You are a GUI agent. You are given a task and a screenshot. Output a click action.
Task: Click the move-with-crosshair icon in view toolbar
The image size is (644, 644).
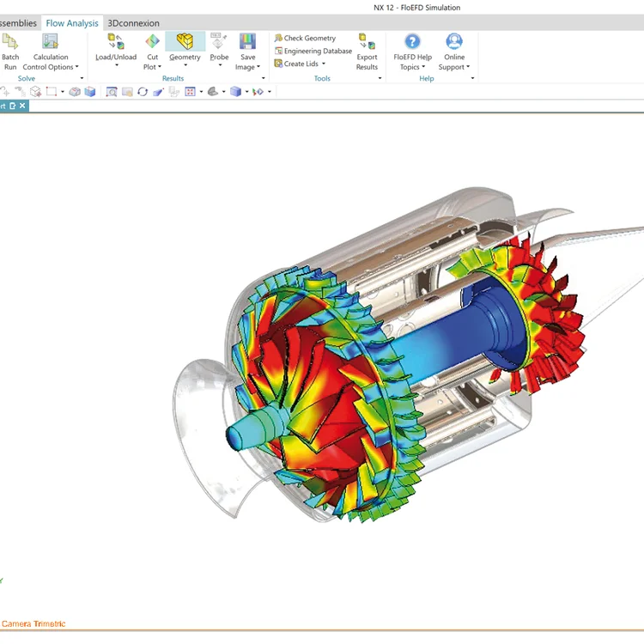5,92
